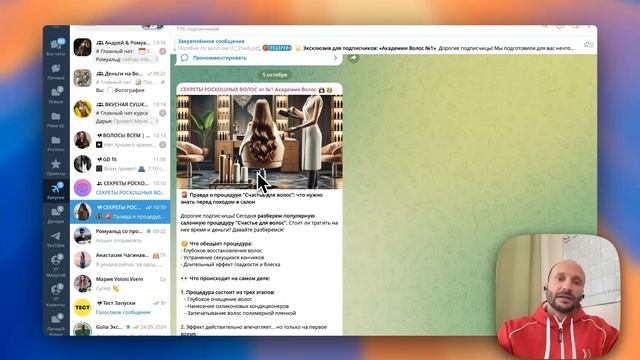
Task: Expand comments via the chevron arrow
Action: click(x=336, y=58)
